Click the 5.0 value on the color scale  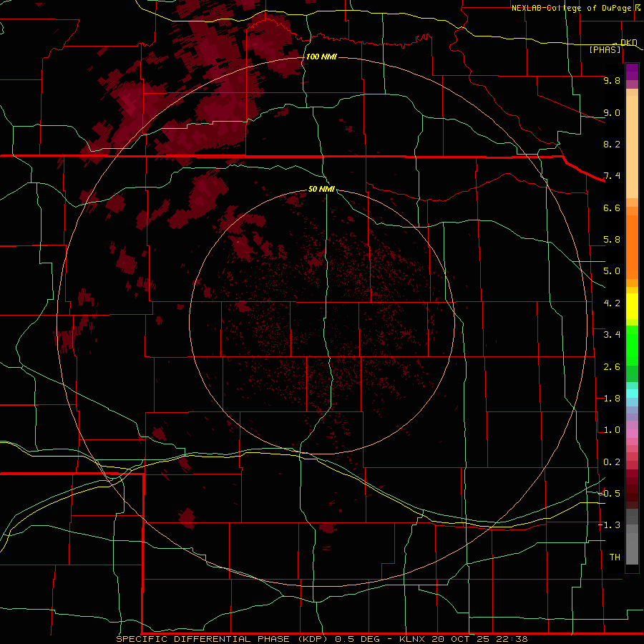612,271
